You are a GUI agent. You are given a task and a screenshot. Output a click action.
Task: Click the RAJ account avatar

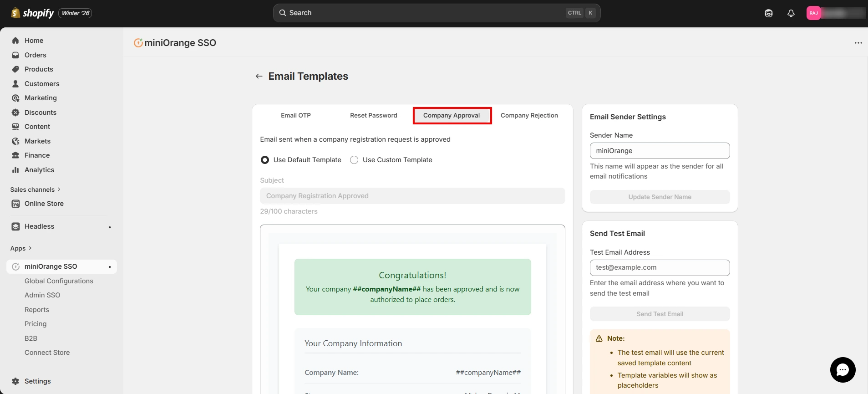coord(814,13)
